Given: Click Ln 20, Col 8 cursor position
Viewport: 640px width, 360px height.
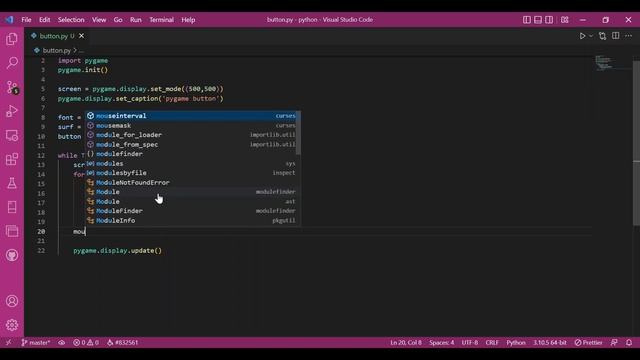Looking at the screenshot, I should (406, 342).
